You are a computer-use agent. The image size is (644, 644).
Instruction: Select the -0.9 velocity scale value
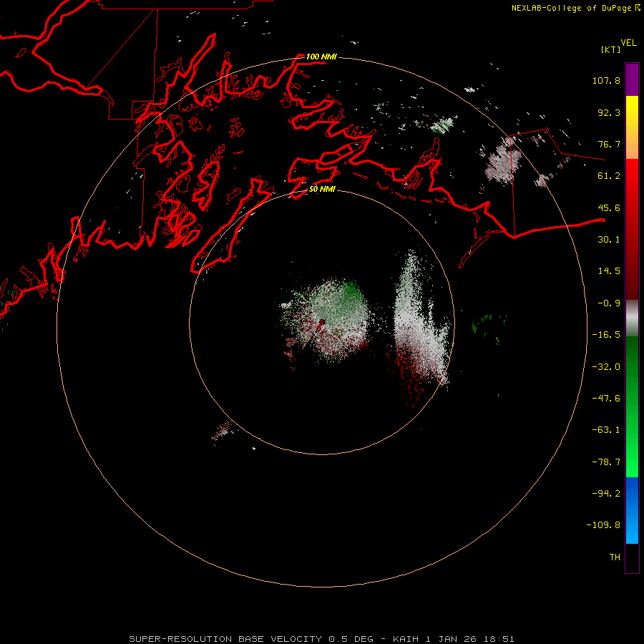(x=609, y=303)
